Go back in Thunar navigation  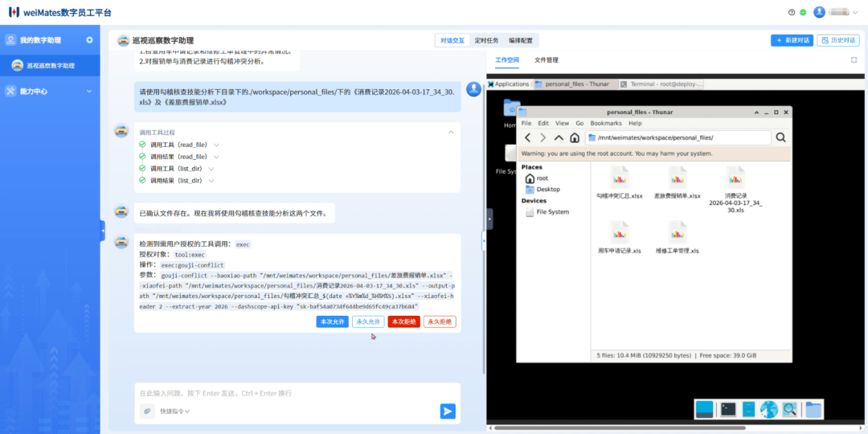pos(527,137)
